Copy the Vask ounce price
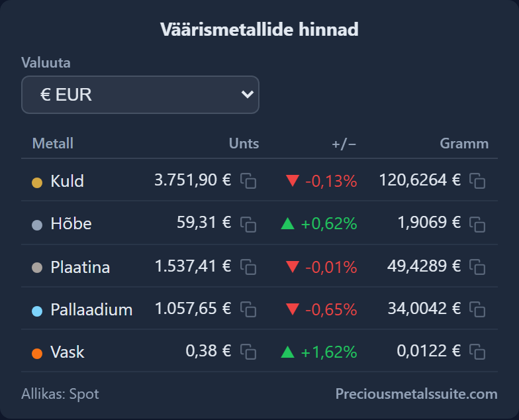Viewport: 519px width, 420px height. pos(248,352)
